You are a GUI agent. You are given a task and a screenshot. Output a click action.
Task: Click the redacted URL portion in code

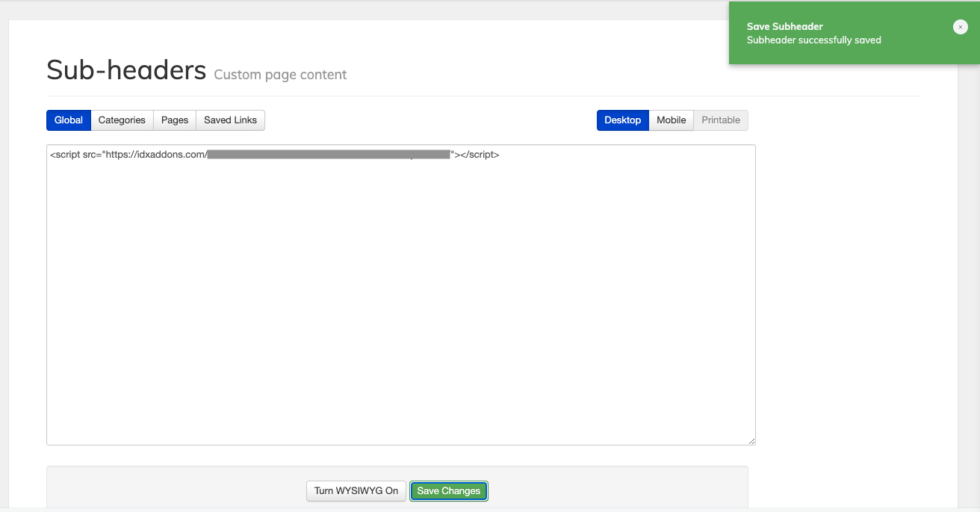pyautogui.click(x=329, y=155)
